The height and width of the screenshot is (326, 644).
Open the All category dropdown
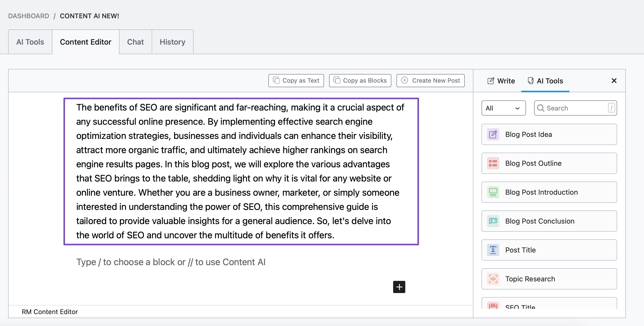click(504, 108)
